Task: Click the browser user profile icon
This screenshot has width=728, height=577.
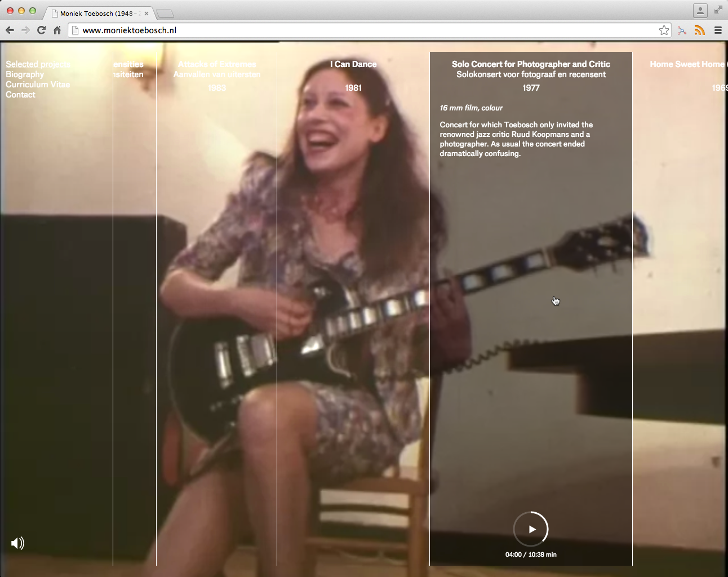Action: 700,10
